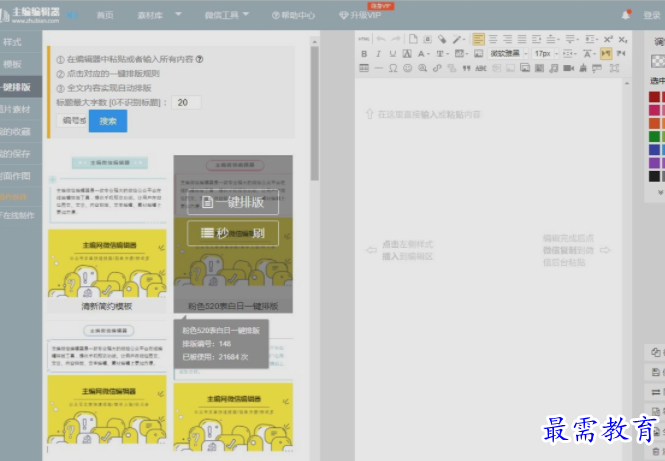Insert blockquote quotation mark icon
The height and width of the screenshot is (461, 665).
coord(466,68)
